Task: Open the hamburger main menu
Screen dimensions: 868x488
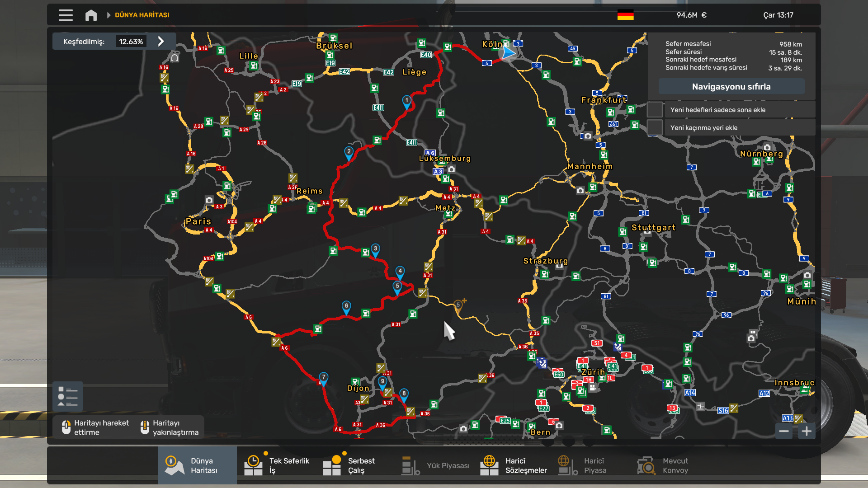Action: pos(66,15)
